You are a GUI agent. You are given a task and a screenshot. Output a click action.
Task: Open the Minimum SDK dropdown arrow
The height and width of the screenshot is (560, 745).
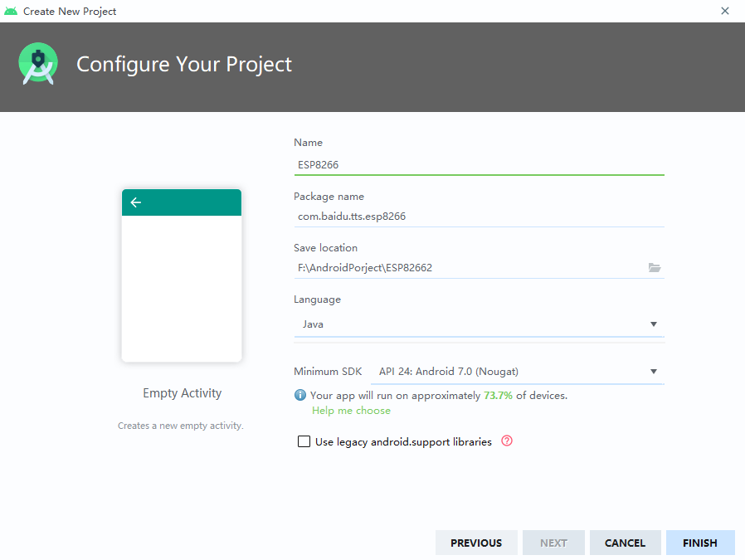pyautogui.click(x=653, y=372)
